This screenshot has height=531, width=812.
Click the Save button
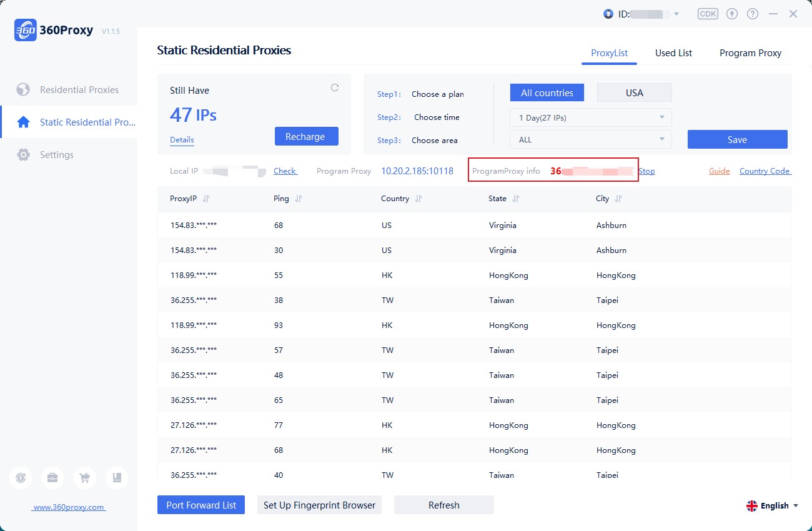(737, 139)
